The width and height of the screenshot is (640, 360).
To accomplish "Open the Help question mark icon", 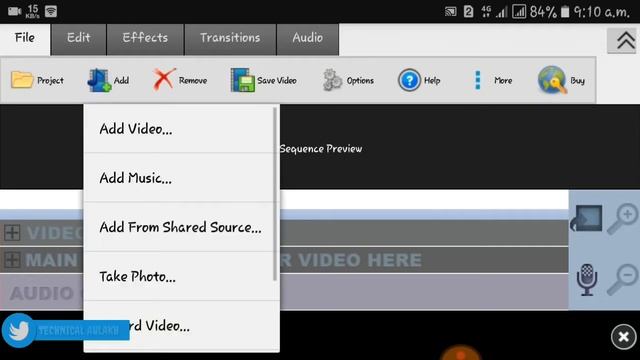I will click(x=409, y=80).
